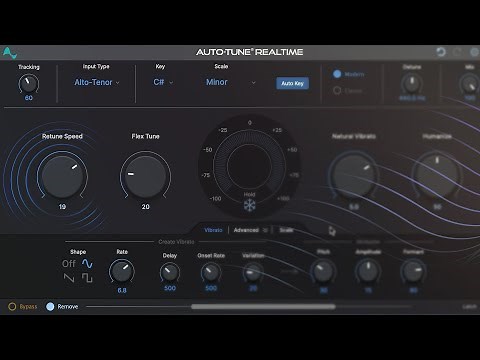The width and height of the screenshot is (480, 360).
Task: Click the Detune value 440.0 Hz
Action: pos(412,98)
